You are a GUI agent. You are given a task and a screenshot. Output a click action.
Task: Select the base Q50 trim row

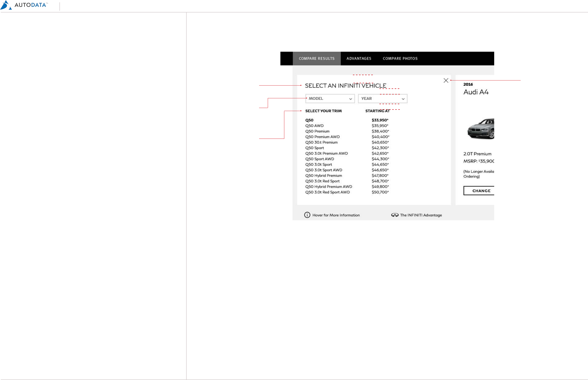(x=309, y=120)
